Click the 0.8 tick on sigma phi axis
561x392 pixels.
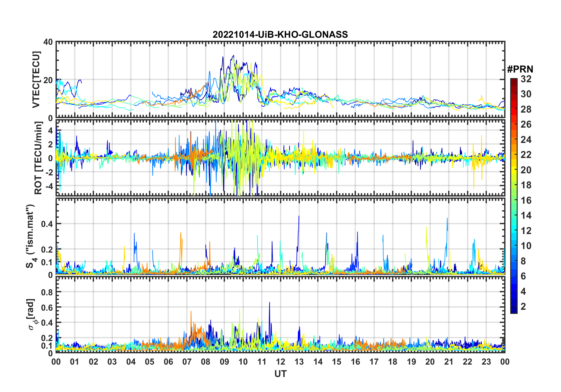47,292
